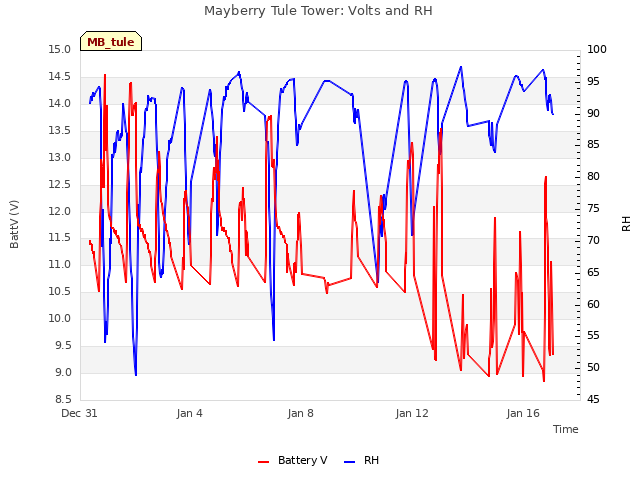Click the 75 RH tick label
This screenshot has height=480, width=640.
[x=593, y=209]
